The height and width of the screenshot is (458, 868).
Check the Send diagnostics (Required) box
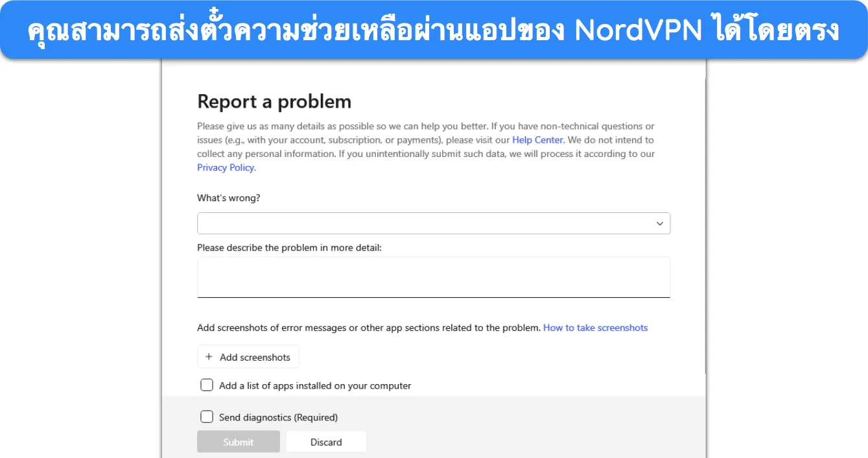(x=207, y=417)
